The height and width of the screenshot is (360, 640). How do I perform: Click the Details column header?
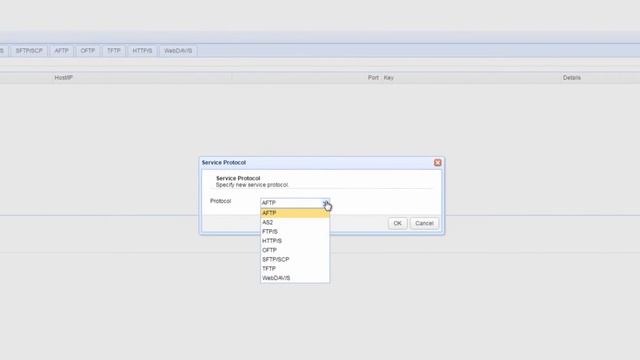[x=571, y=78]
